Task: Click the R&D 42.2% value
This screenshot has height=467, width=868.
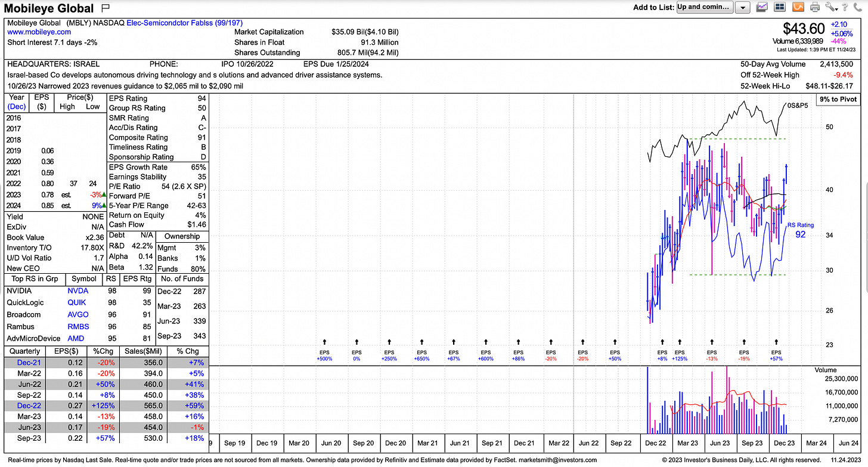Action: pyautogui.click(x=144, y=245)
